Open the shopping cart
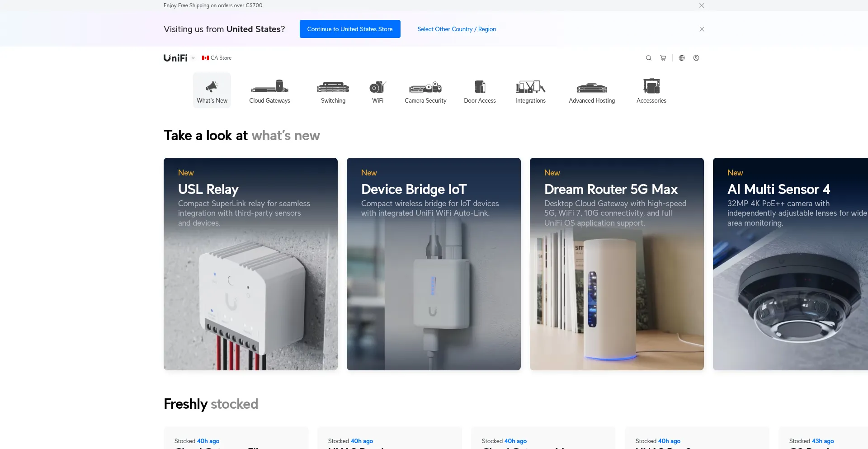Viewport: 868px width, 449px height. tap(663, 58)
